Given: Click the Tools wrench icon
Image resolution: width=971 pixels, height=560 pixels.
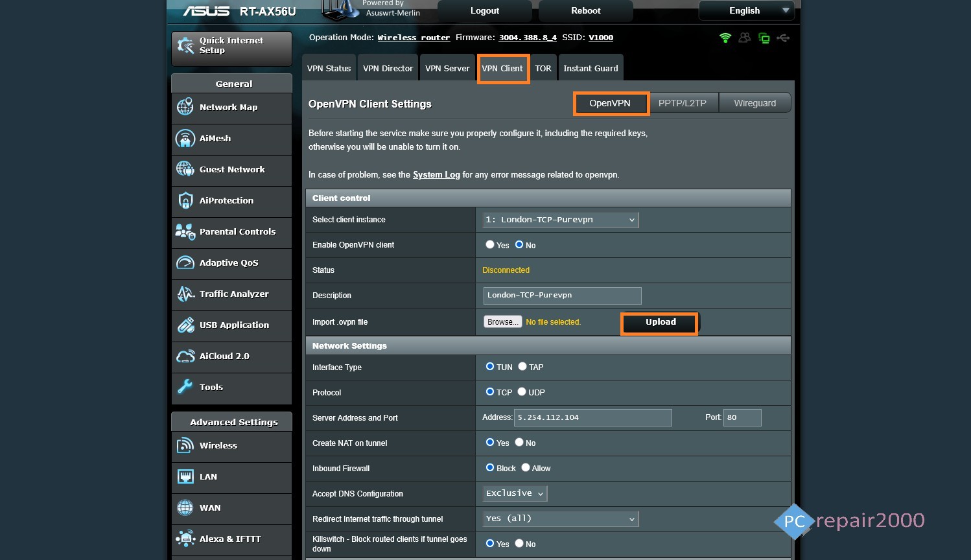Looking at the screenshot, I should click(185, 387).
